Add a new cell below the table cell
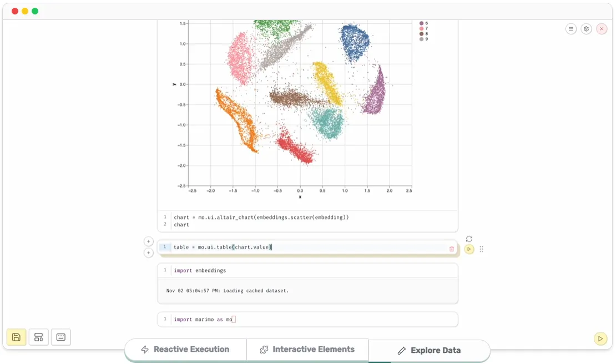 click(x=148, y=253)
